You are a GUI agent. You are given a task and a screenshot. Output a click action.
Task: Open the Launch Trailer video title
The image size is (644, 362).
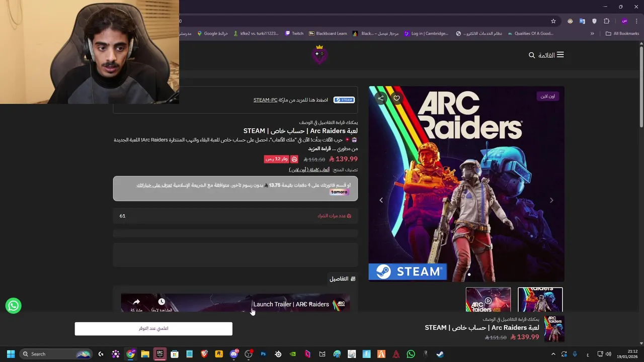point(291,304)
